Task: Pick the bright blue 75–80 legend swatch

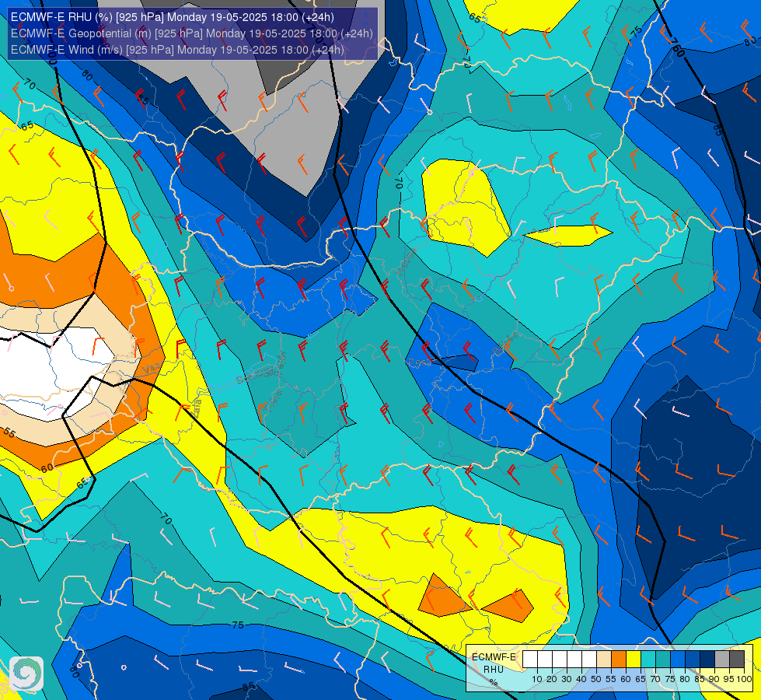Action: pos(678,659)
